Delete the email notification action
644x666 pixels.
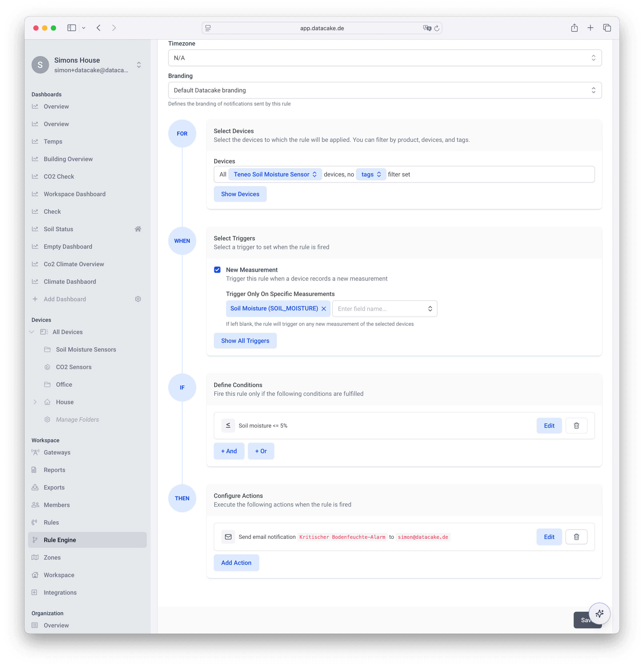pos(576,537)
